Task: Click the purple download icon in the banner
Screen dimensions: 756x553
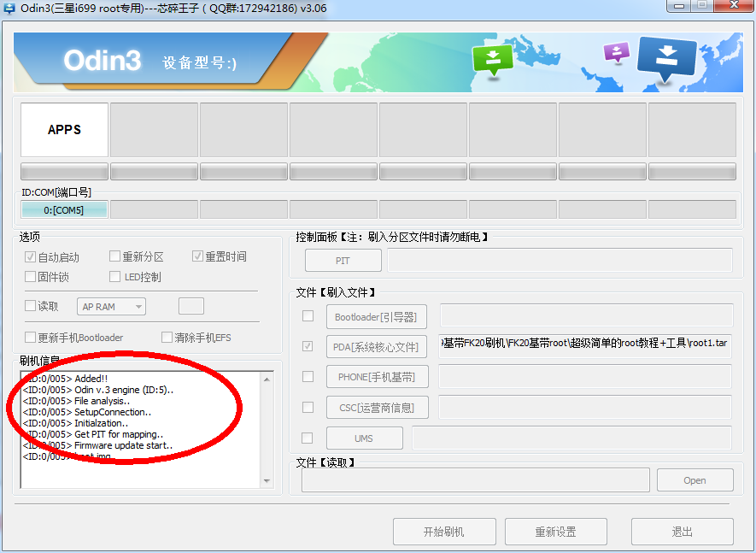Action: point(616,51)
